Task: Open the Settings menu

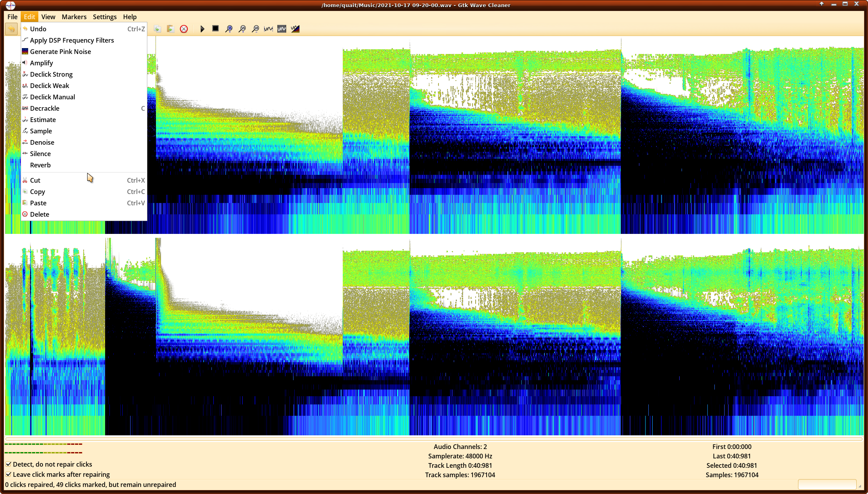Action: (104, 17)
